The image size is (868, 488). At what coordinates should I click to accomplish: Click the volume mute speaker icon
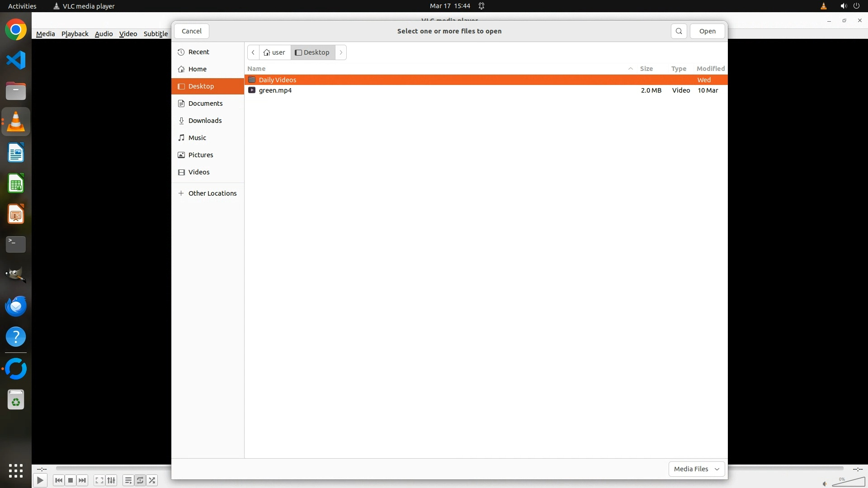pyautogui.click(x=825, y=483)
